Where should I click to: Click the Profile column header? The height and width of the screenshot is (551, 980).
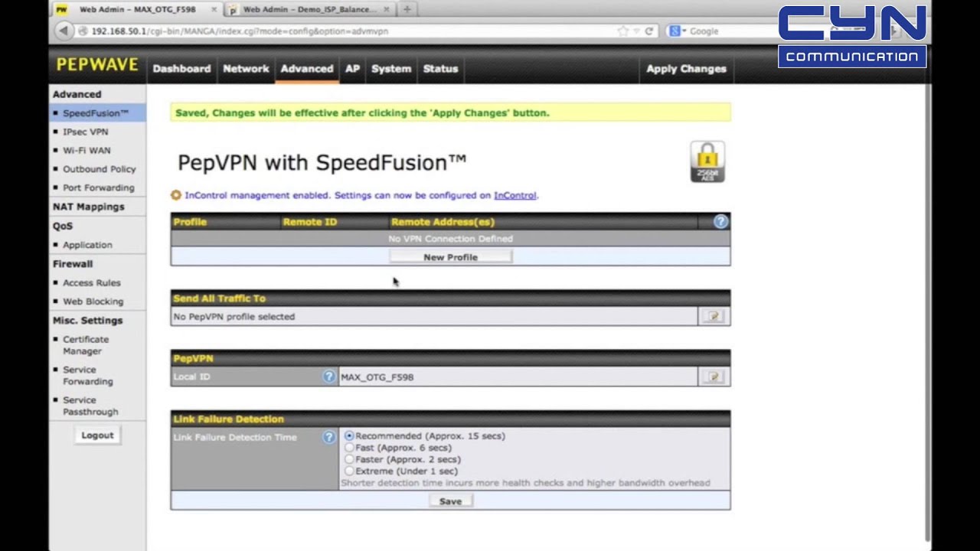pos(190,222)
